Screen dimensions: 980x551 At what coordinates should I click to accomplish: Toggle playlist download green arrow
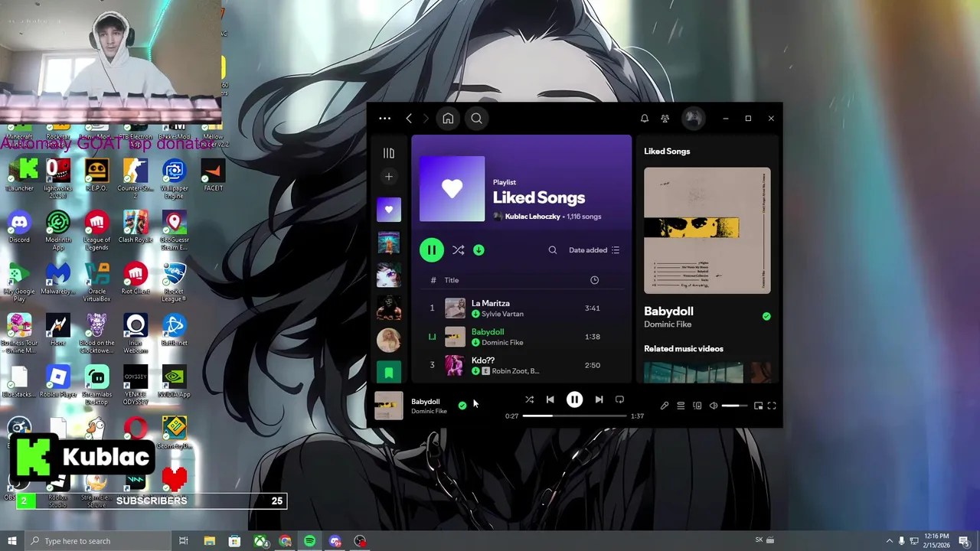pos(479,250)
